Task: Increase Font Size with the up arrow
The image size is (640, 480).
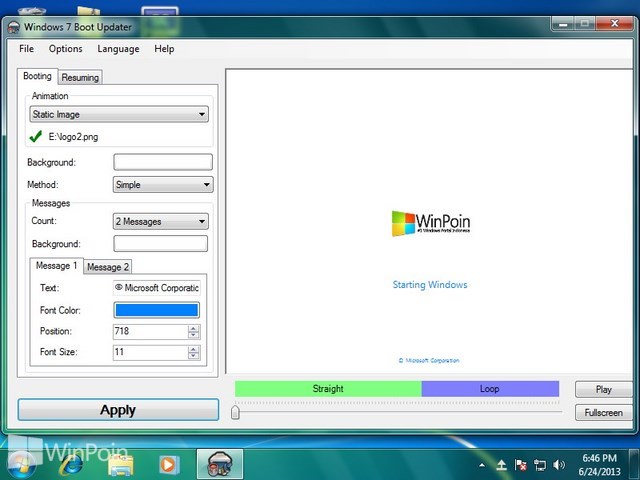Action: point(194,349)
